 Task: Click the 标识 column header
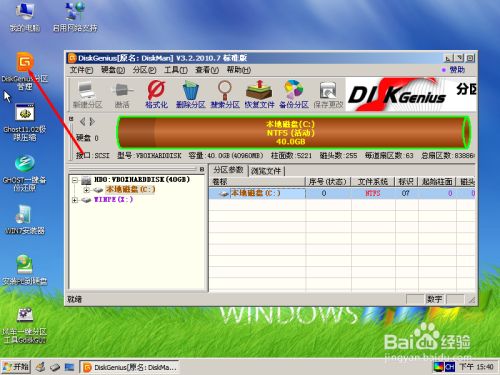point(407,182)
